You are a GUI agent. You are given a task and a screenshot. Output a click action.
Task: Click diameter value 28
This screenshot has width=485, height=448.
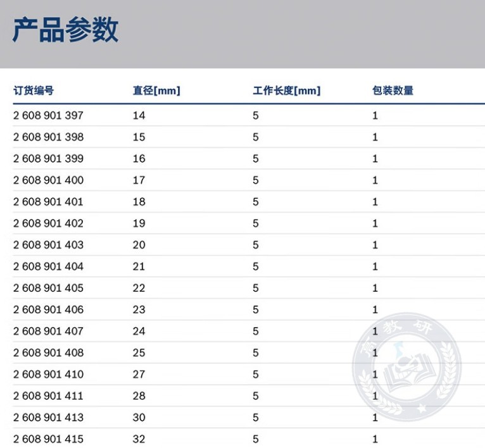pyautogui.click(x=139, y=395)
